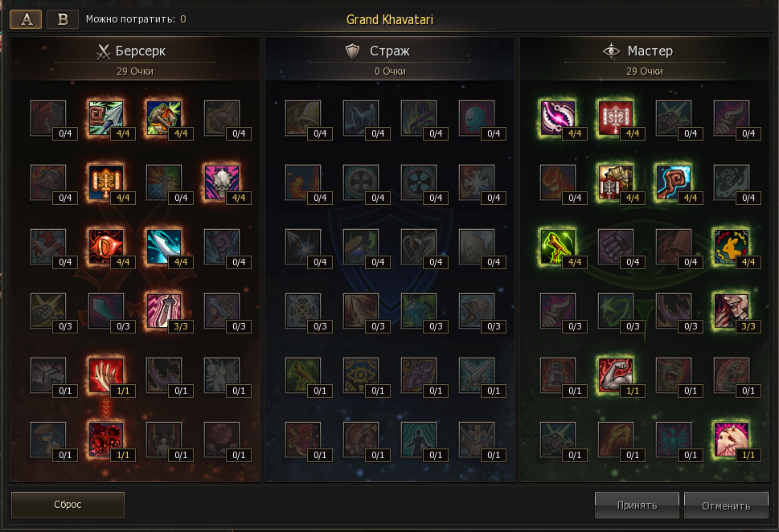The width and height of the screenshot is (779, 532).
Task: Select the blue arrow blade skill in Берсерк
Action: (163, 247)
